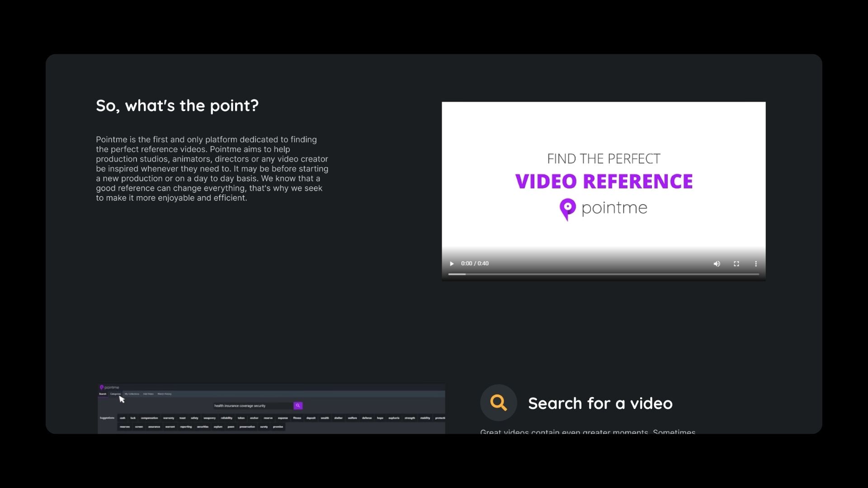Click the video progress bar
The width and height of the screenshot is (868, 488).
(x=603, y=274)
